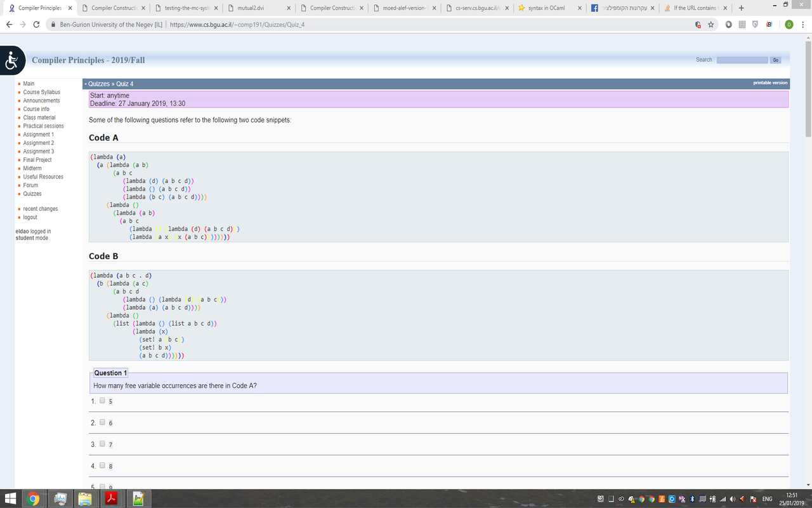Screen dimensions: 812x508
Task: Focus the site Search input field
Action: [742, 60]
